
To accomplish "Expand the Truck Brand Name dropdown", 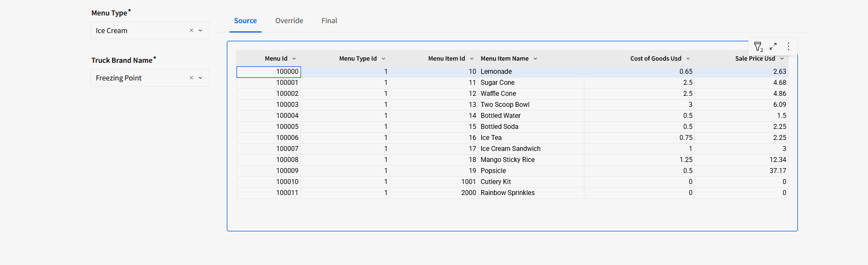I will (x=200, y=78).
